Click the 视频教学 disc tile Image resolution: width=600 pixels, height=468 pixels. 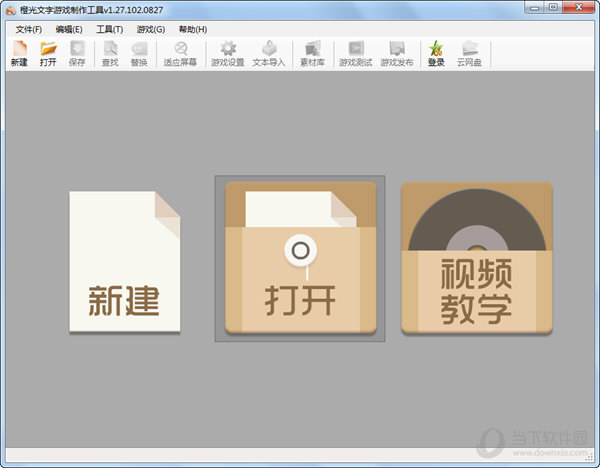click(x=477, y=258)
